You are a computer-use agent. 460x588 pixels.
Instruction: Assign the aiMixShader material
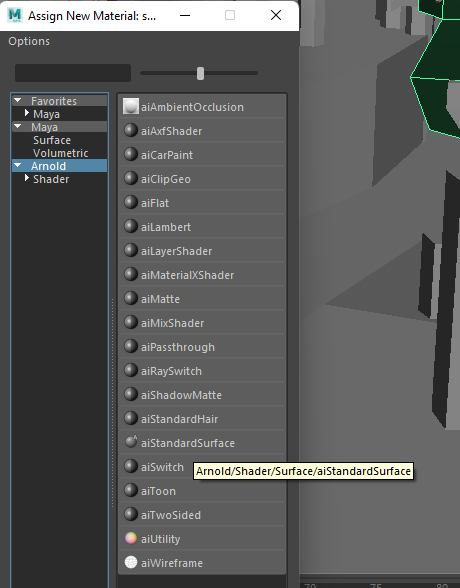202,323
